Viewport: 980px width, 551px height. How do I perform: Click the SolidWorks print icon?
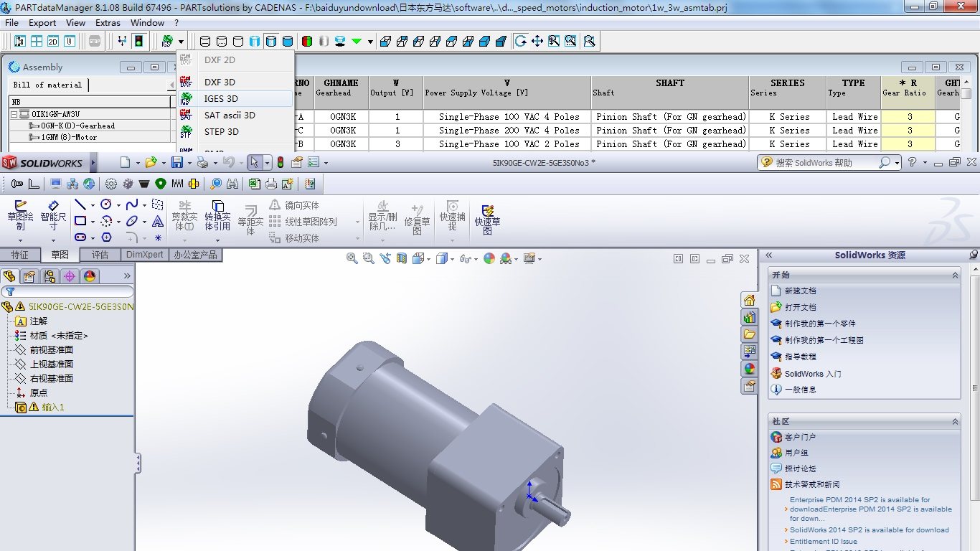coord(202,163)
